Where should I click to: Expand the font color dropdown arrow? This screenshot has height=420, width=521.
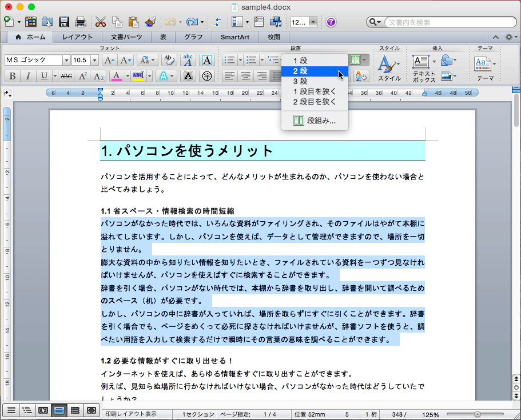click(x=128, y=77)
